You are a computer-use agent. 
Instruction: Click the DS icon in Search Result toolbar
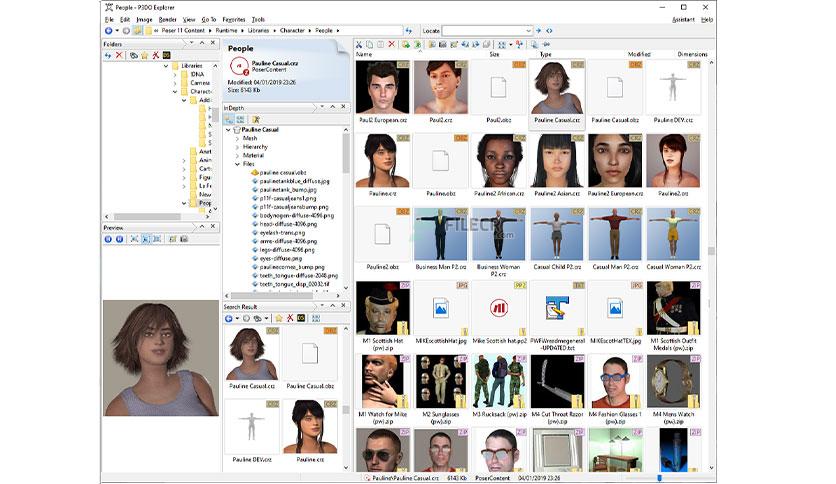[301, 318]
